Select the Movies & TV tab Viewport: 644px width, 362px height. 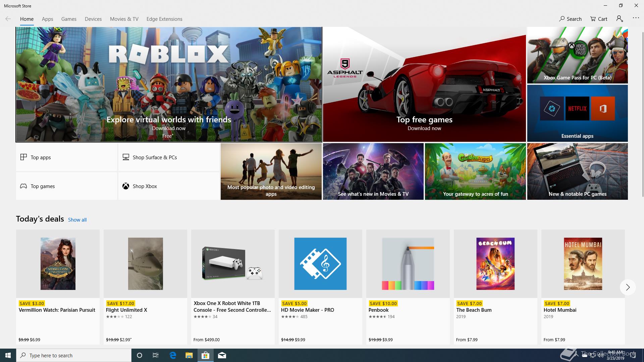click(124, 19)
